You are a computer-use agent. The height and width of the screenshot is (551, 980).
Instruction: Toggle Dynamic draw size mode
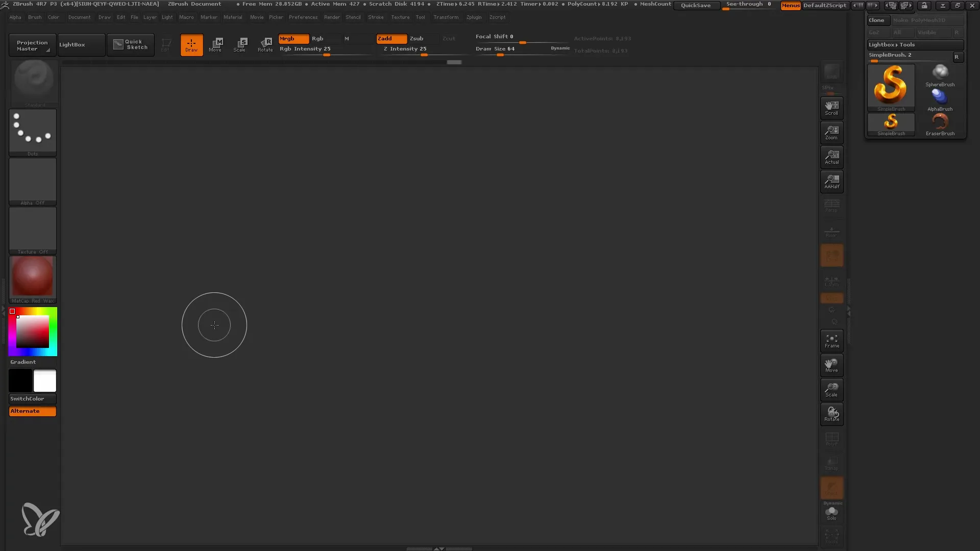click(x=560, y=48)
